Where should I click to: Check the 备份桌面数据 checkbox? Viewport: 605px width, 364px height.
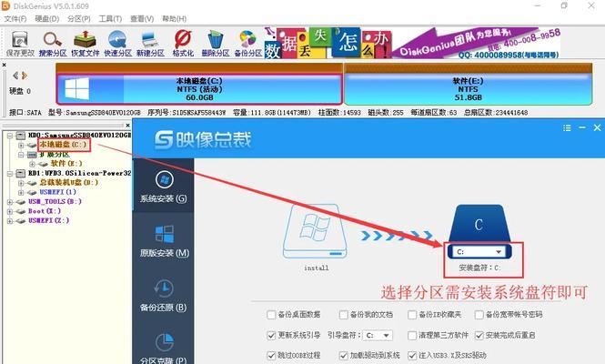click(271, 315)
